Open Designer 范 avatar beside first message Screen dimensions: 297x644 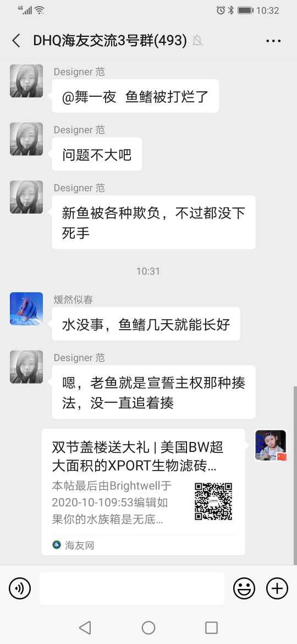coord(26,81)
